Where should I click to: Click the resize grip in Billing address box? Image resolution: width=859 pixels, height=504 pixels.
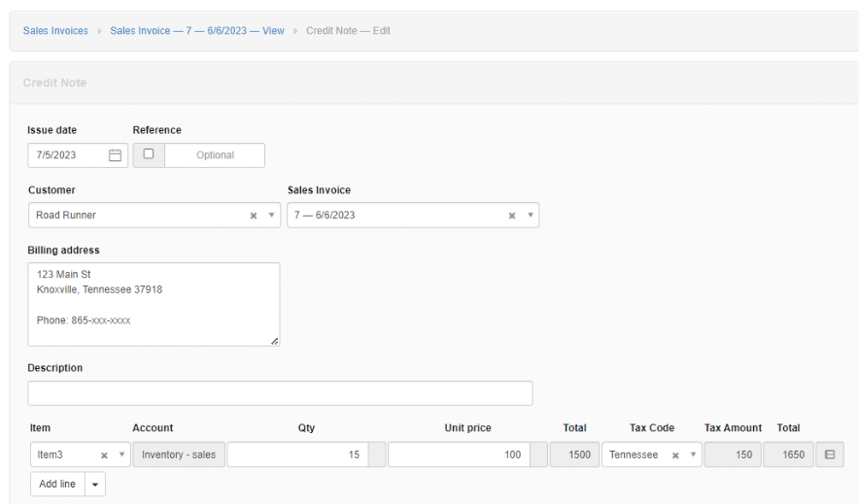point(274,341)
